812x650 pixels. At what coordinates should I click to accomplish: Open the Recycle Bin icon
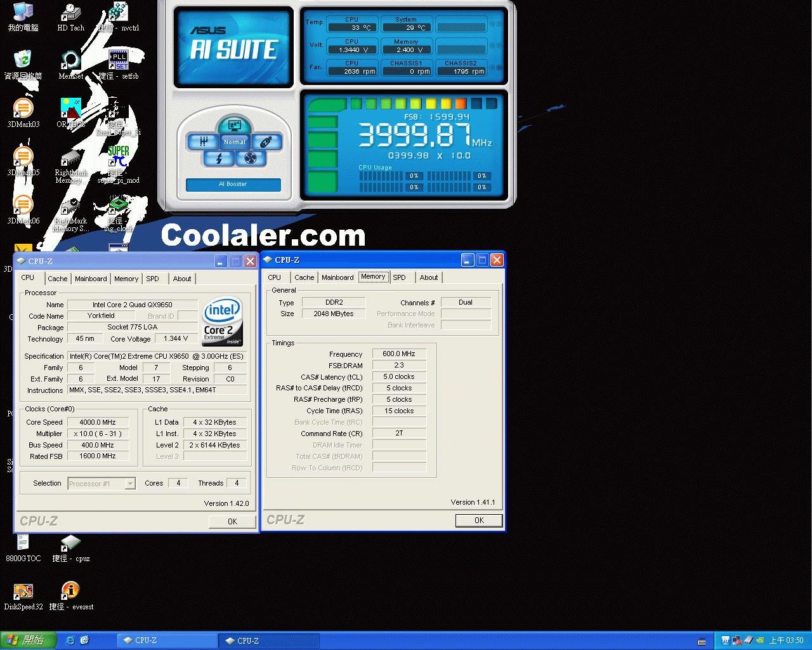(23, 64)
